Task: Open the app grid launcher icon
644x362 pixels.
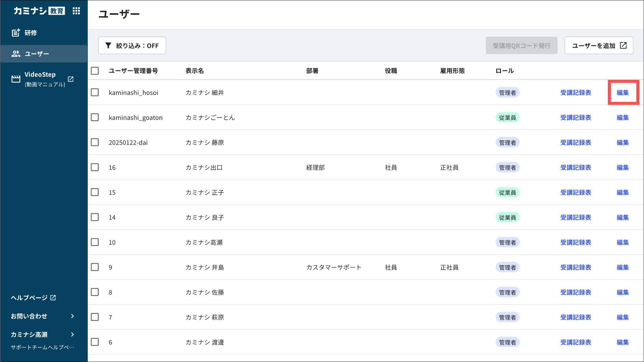Action: coord(76,11)
